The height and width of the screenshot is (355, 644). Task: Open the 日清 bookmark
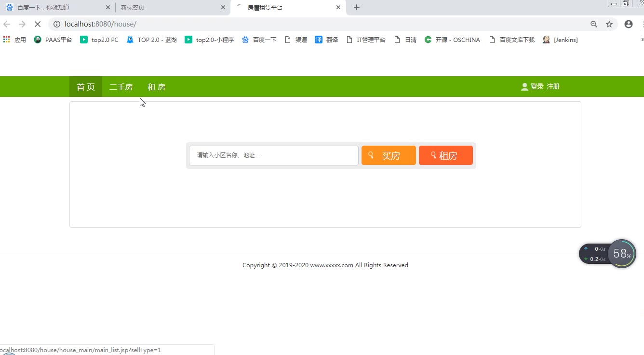pyautogui.click(x=405, y=40)
